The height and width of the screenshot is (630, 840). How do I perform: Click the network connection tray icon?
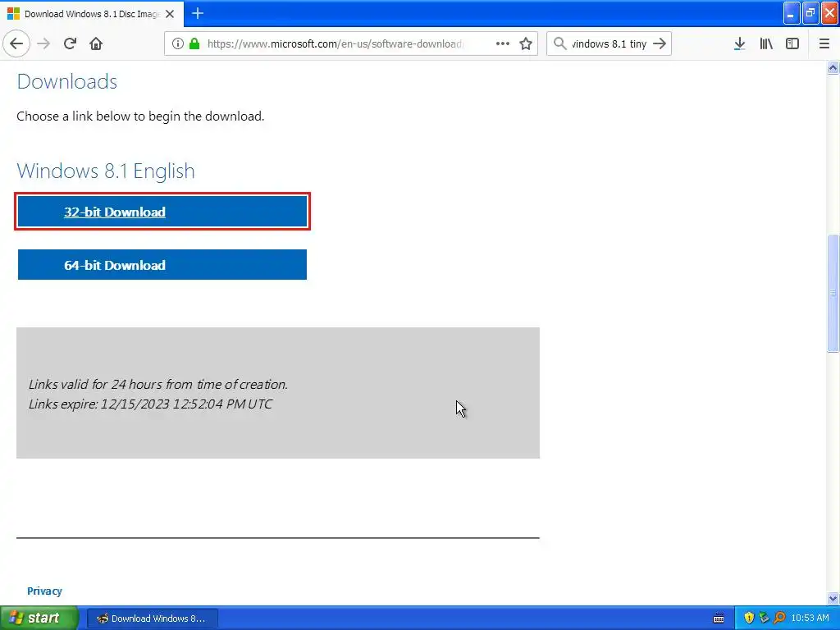pyautogui.click(x=764, y=619)
